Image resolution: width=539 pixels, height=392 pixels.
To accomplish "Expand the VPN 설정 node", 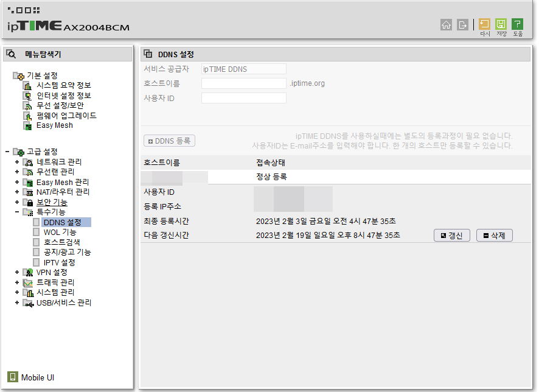I will [17, 272].
